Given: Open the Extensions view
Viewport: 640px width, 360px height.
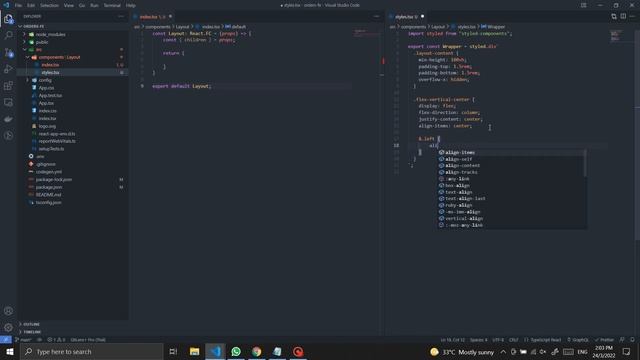Looking at the screenshot, I should coord(8,86).
